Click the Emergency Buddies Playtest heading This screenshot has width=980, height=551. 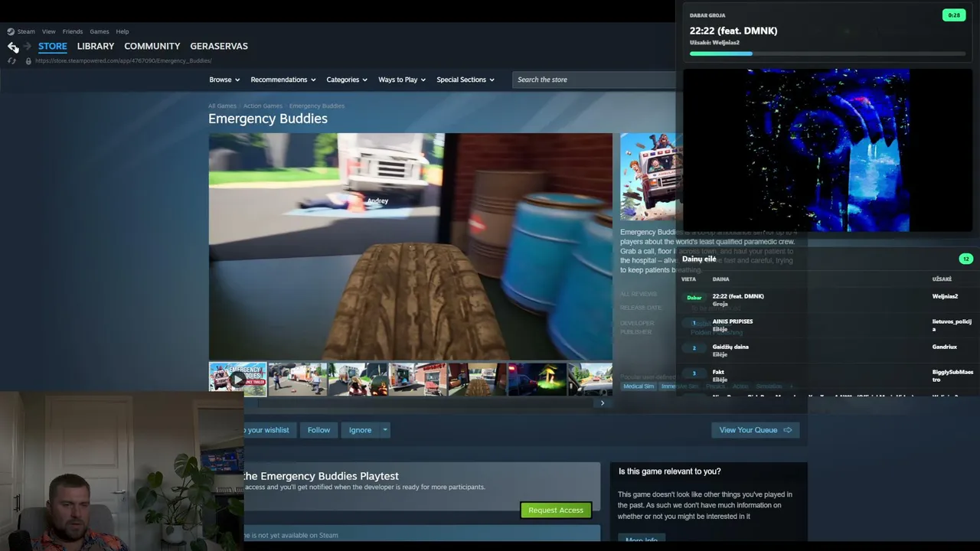pyautogui.click(x=321, y=476)
